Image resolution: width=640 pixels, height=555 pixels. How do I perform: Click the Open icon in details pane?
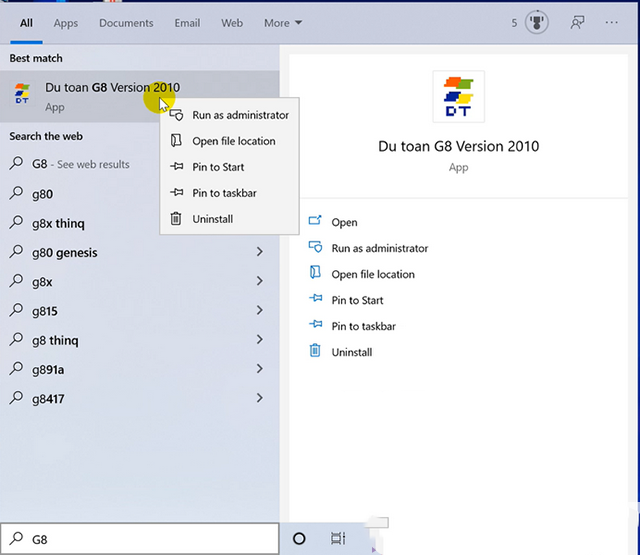(315, 221)
